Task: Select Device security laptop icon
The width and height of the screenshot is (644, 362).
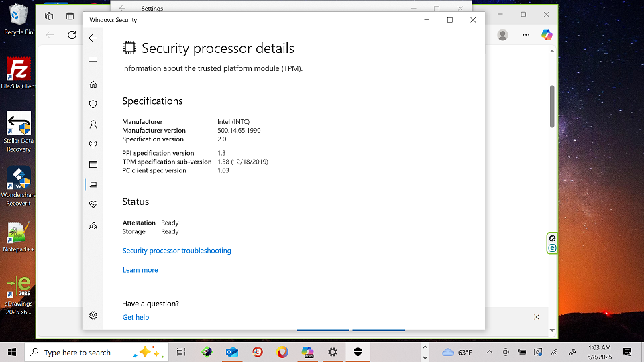Action: click(93, 184)
